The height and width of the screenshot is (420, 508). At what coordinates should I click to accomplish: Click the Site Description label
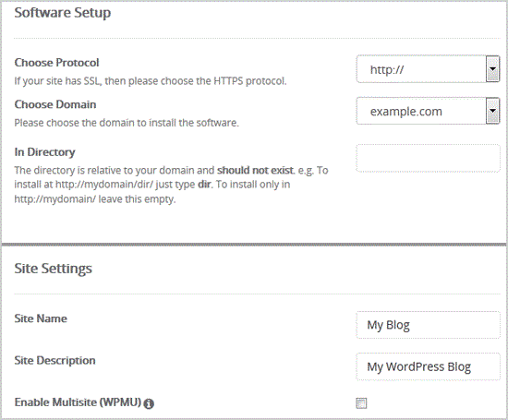click(55, 360)
